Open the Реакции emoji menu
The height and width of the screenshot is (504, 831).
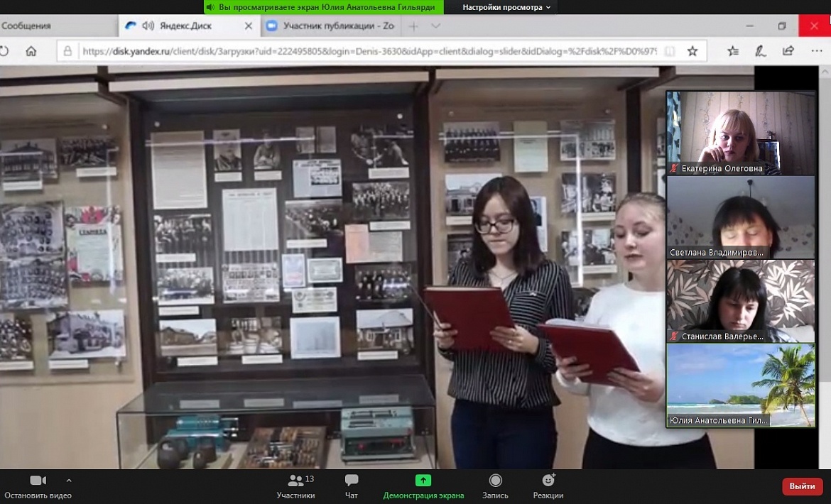548,486
